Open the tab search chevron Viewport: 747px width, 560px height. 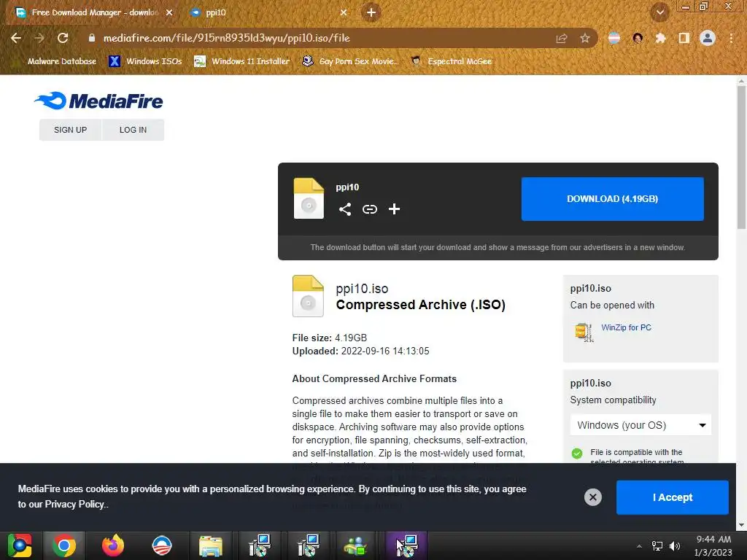[x=660, y=12]
